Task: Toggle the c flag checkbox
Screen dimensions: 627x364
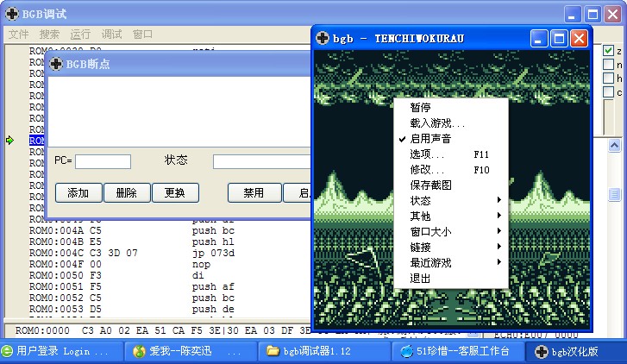Action: (608, 92)
